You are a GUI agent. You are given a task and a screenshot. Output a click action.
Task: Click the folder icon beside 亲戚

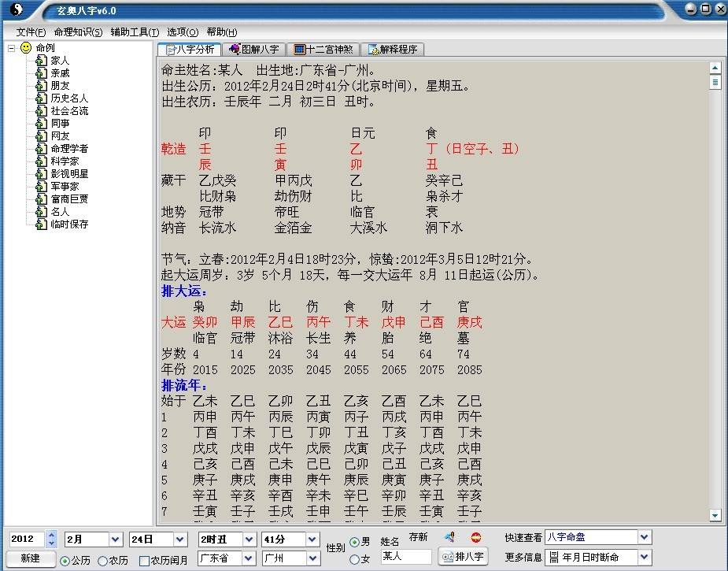click(x=42, y=73)
